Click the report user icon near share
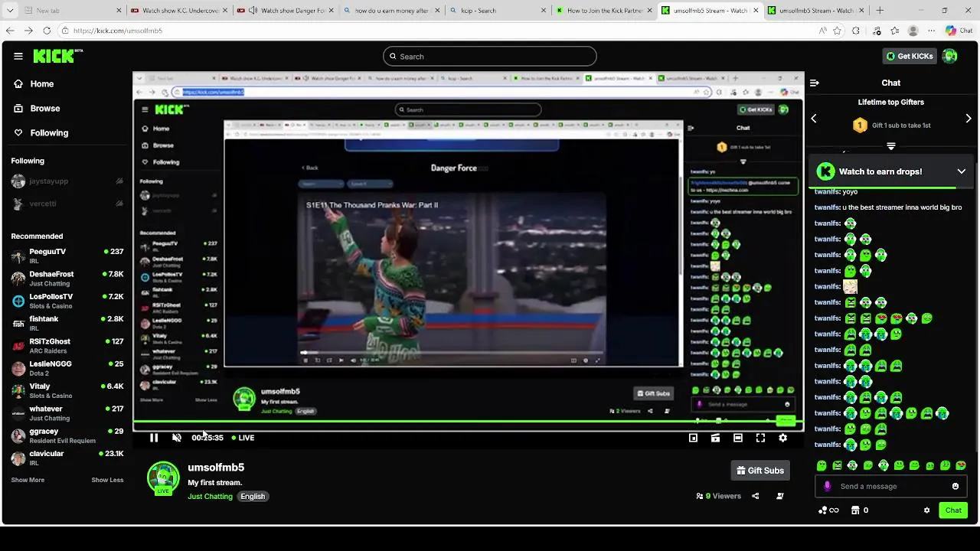The image size is (980, 551). (x=780, y=496)
